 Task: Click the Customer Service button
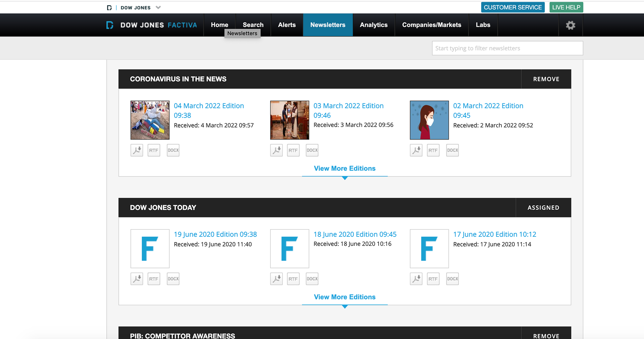513,7
